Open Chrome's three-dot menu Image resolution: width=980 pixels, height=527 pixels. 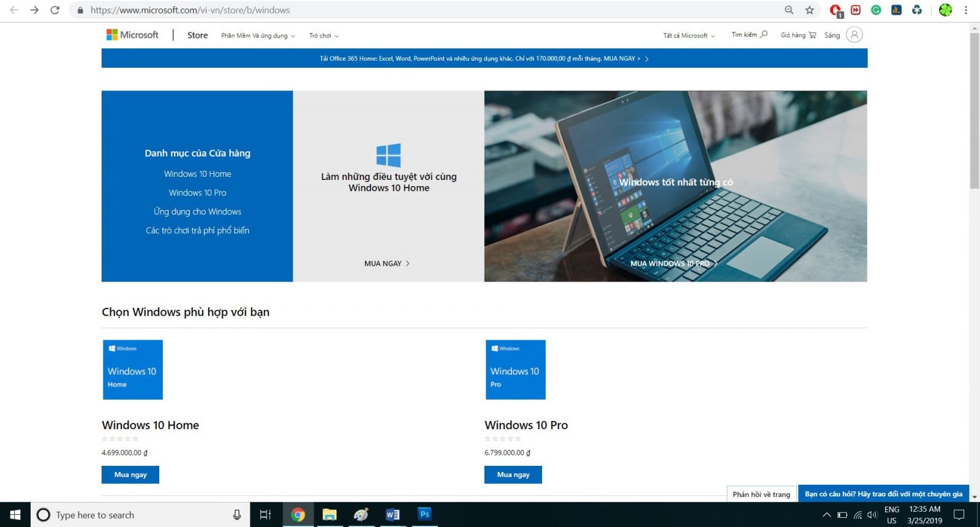[x=966, y=10]
